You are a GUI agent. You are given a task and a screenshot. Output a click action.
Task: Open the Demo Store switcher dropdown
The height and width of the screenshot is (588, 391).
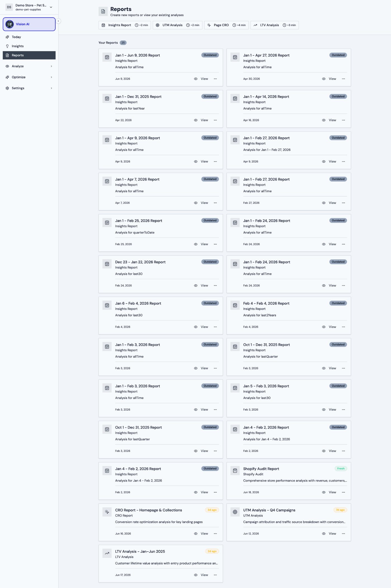tap(29, 7)
